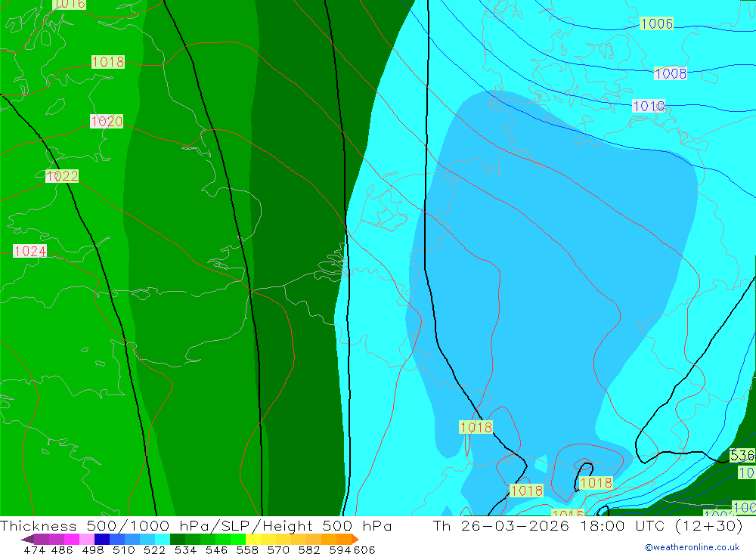Click the 536 height contour label
Screen dimensions: 756x554
click(x=742, y=455)
